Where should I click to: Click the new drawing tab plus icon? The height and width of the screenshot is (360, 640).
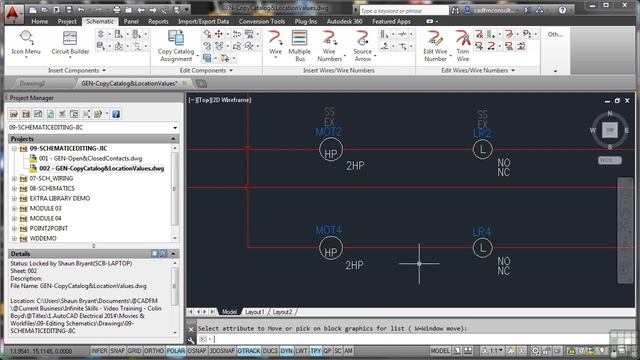[201, 84]
